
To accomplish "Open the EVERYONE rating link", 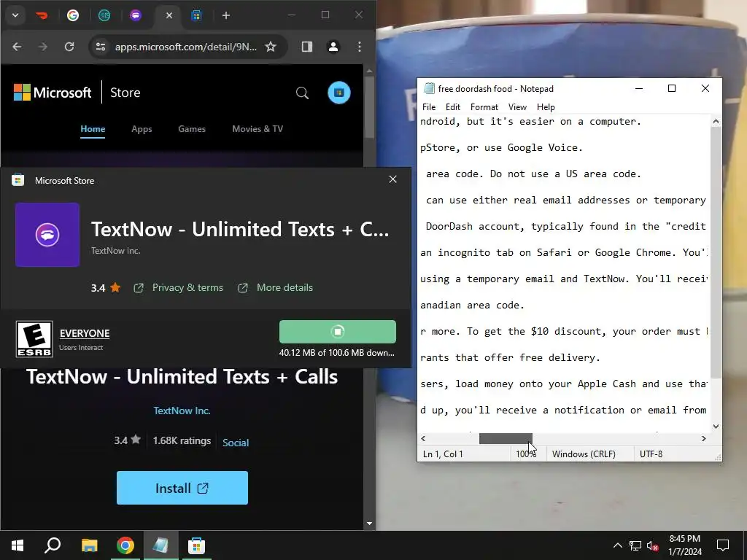I will click(85, 333).
